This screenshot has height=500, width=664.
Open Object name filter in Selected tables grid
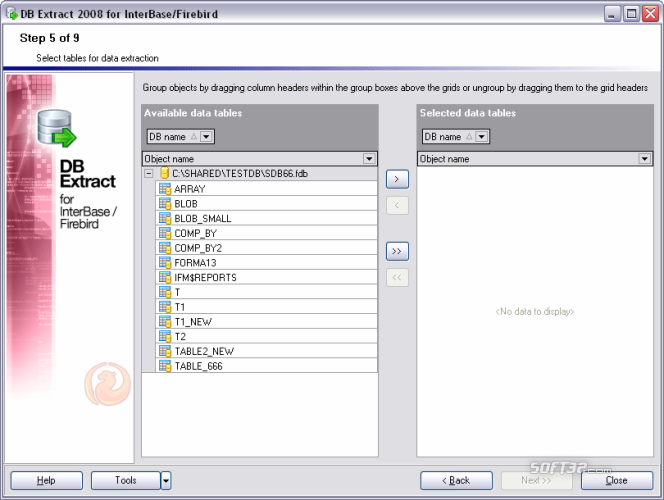pyautogui.click(x=645, y=159)
